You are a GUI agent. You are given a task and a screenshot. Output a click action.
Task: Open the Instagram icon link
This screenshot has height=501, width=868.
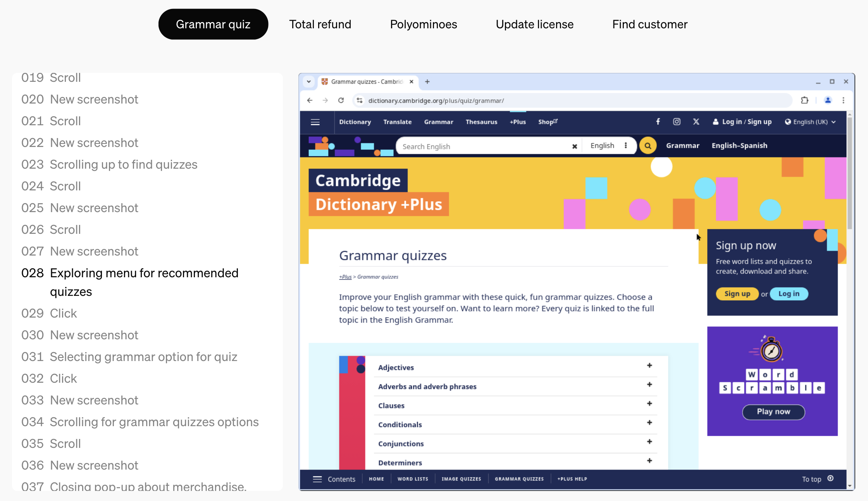point(677,122)
